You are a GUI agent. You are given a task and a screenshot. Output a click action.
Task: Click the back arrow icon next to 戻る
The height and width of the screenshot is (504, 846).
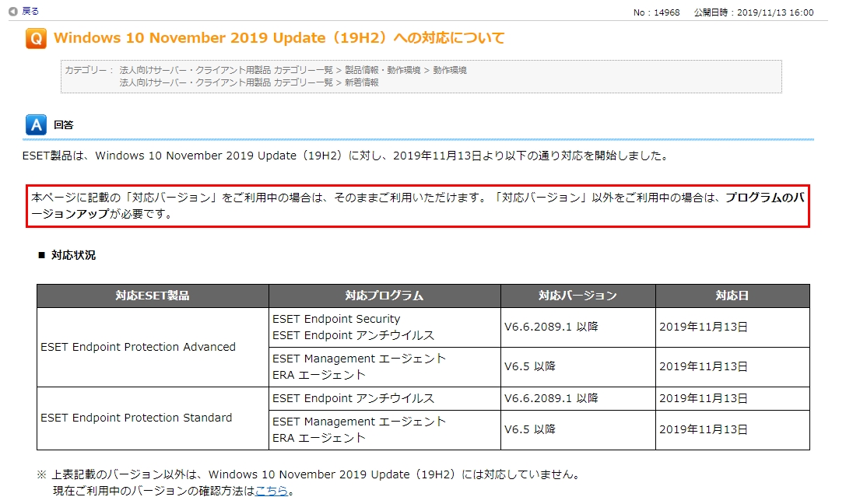tap(13, 12)
